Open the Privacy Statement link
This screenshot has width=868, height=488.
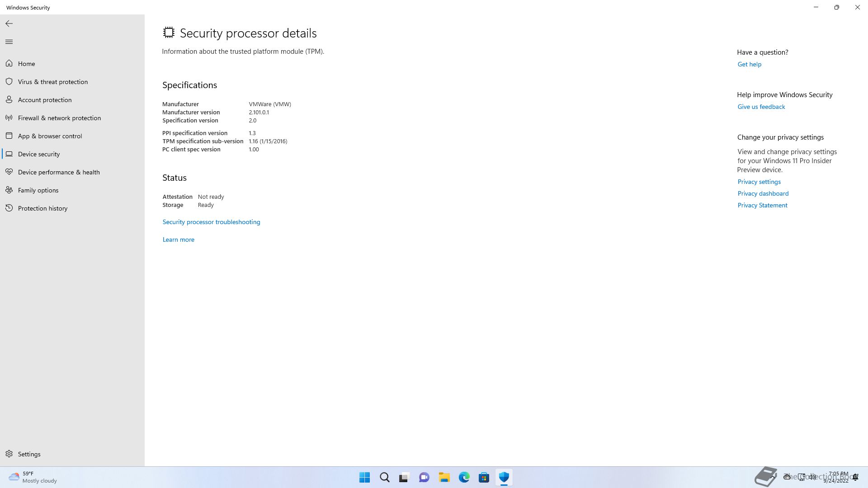pos(762,205)
